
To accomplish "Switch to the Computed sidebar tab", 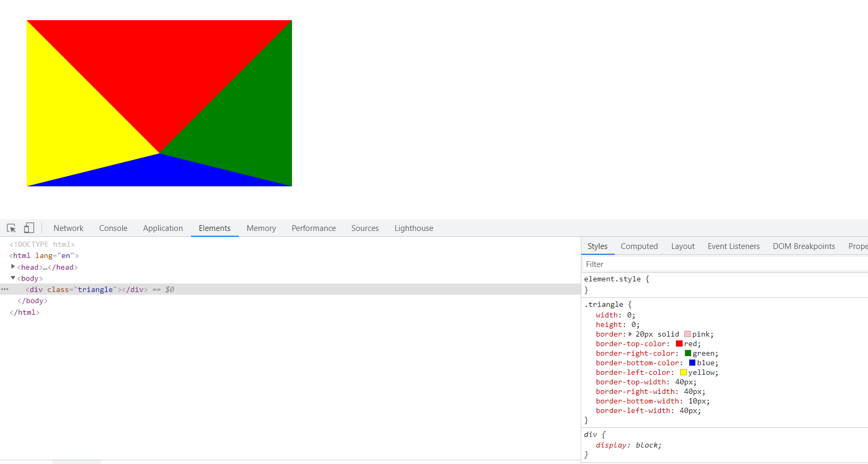I will pos(639,246).
